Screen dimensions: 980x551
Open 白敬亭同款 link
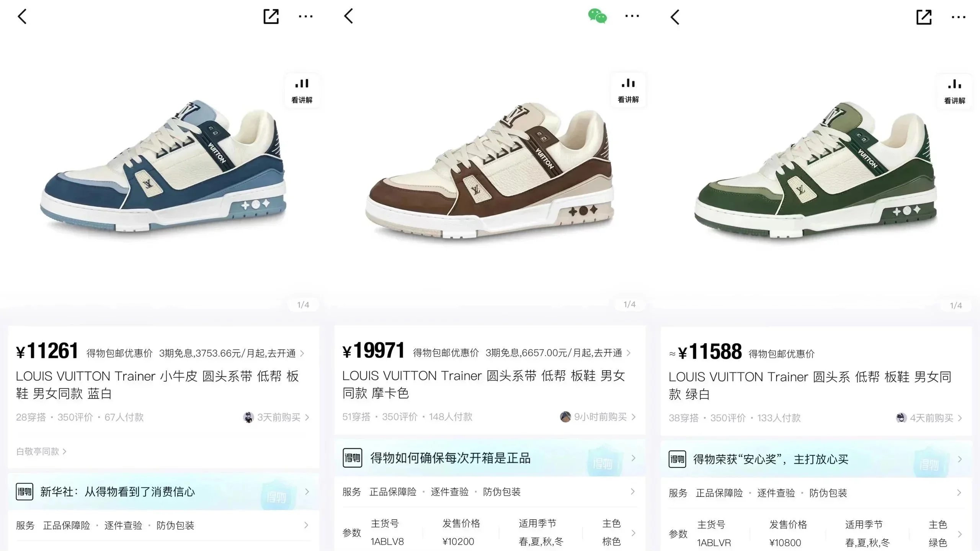pos(41,451)
